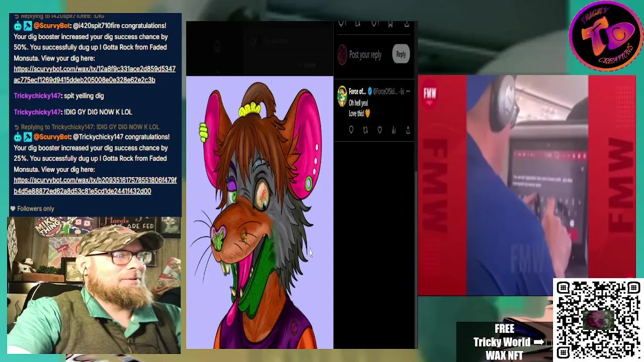Click the repost icon on the main post
The width and height of the screenshot is (644, 362).
(358, 24)
